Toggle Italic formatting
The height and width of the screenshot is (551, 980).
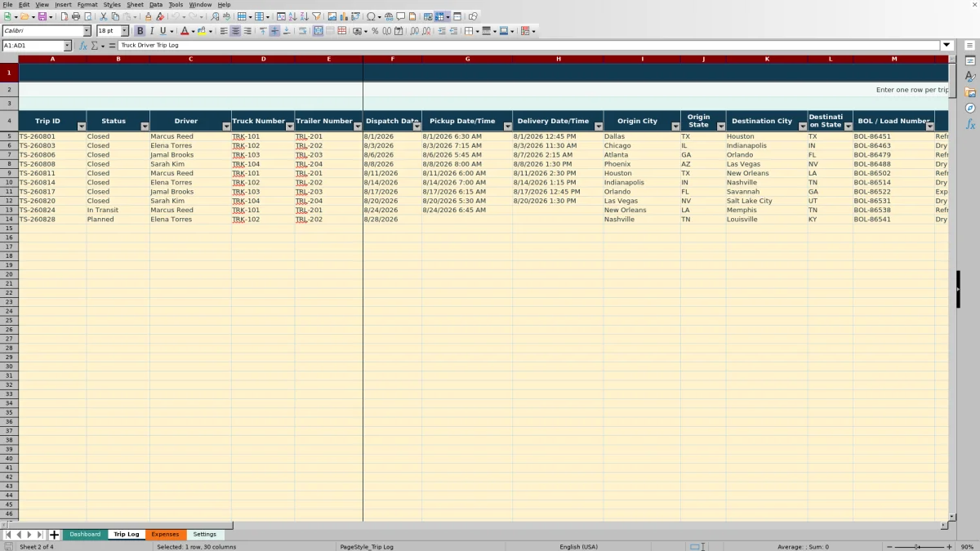[x=151, y=31]
